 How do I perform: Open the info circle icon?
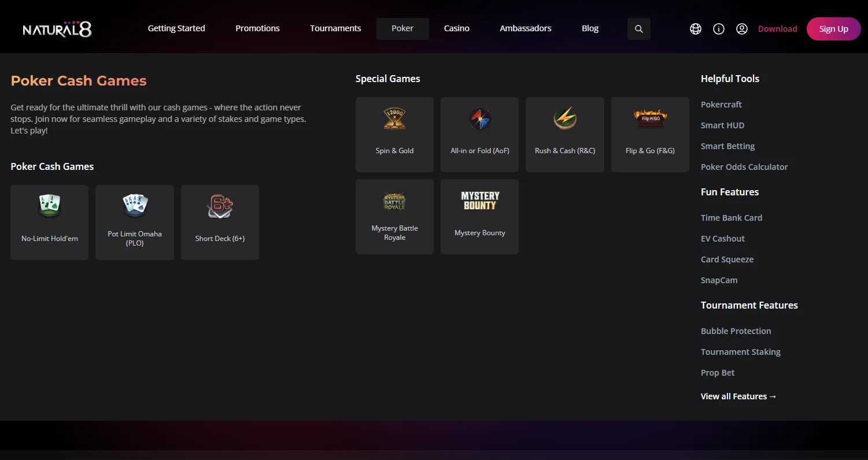click(719, 29)
